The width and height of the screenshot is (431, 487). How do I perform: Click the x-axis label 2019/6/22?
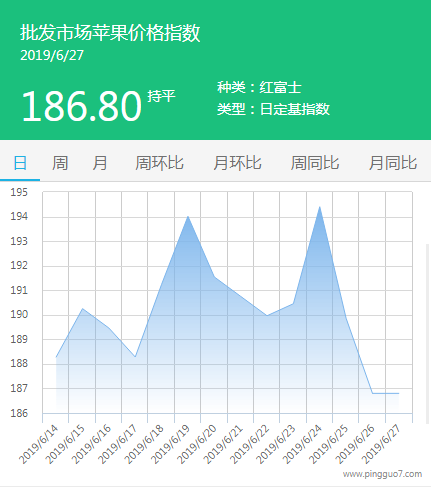[x=249, y=445]
